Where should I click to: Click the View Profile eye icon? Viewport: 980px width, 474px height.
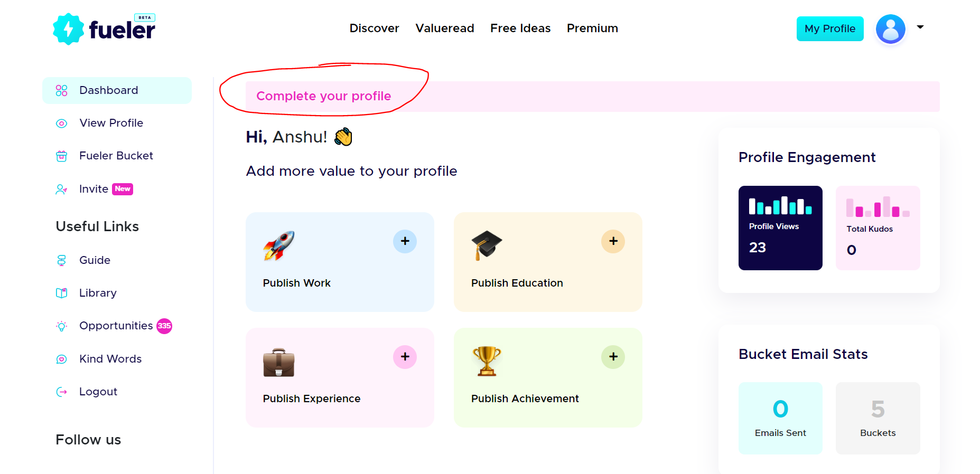tap(61, 122)
